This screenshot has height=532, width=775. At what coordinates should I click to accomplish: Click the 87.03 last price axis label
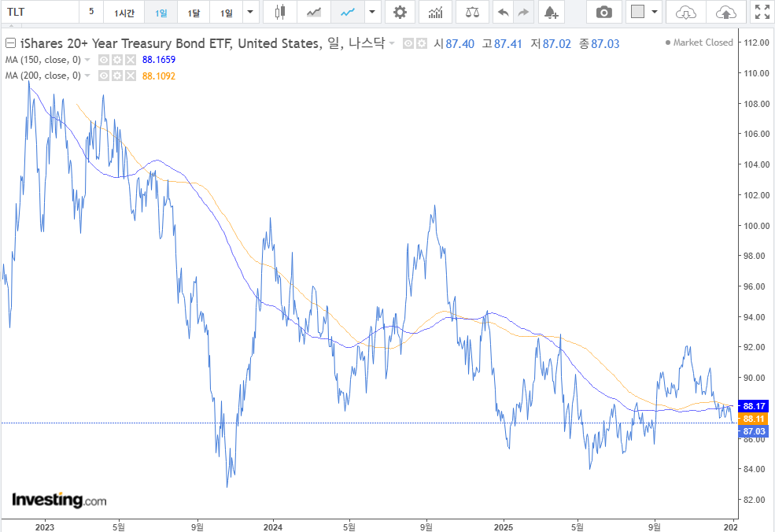(x=754, y=431)
